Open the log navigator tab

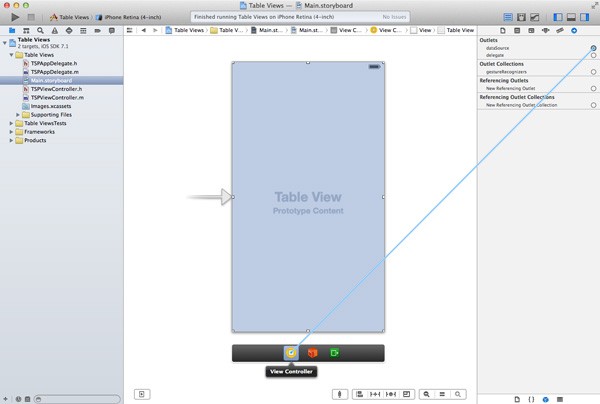click(112, 30)
